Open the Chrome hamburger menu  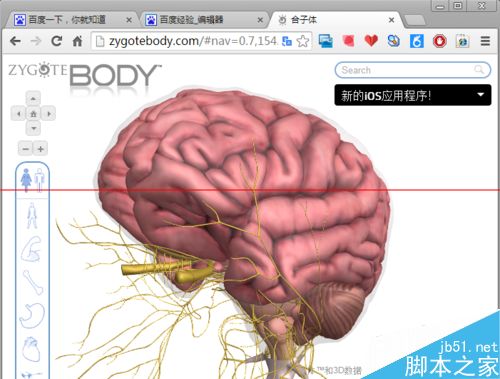tap(485, 41)
